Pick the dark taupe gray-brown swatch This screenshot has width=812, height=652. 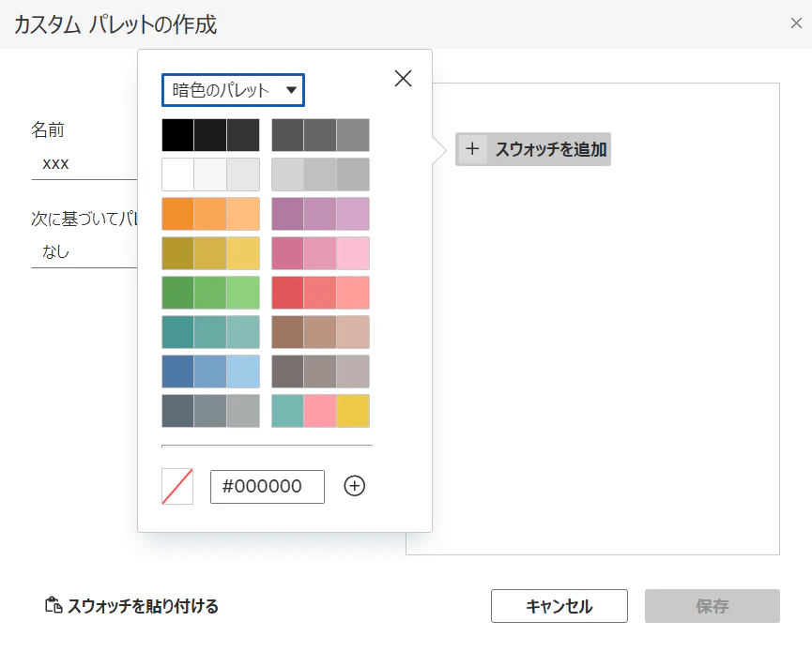(287, 371)
